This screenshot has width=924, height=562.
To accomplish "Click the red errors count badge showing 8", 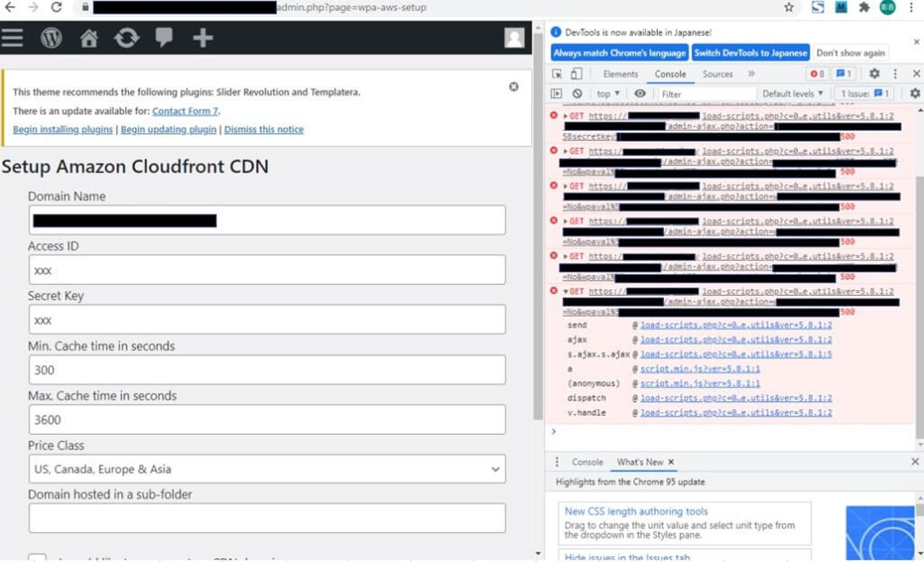I will point(817,74).
